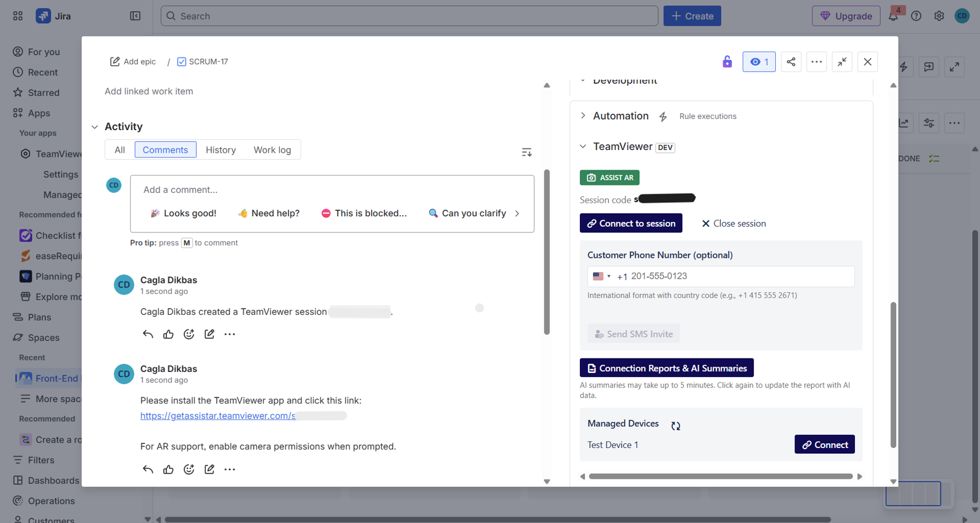Open the notifications bell

(893, 16)
